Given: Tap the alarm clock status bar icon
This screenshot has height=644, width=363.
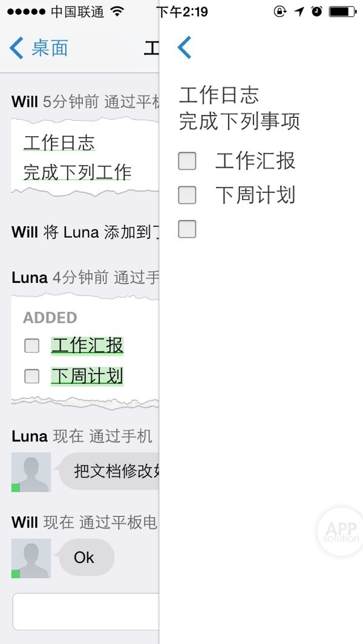Looking at the screenshot, I should click(316, 11).
